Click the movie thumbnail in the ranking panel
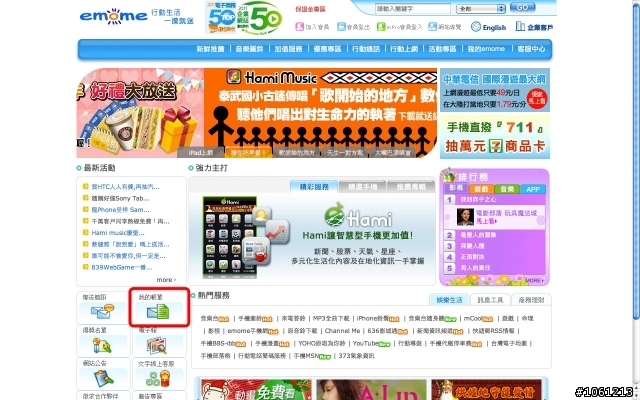This screenshot has width=640, height=400. click(x=465, y=217)
